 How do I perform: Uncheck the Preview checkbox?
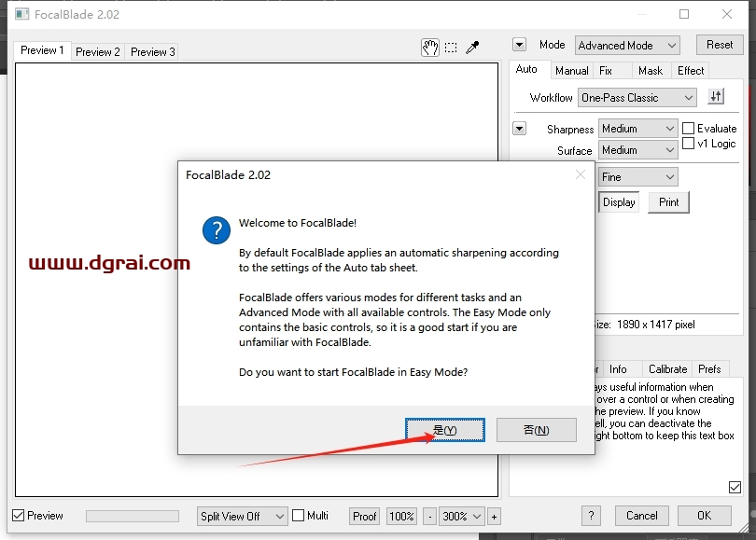pos(19,516)
